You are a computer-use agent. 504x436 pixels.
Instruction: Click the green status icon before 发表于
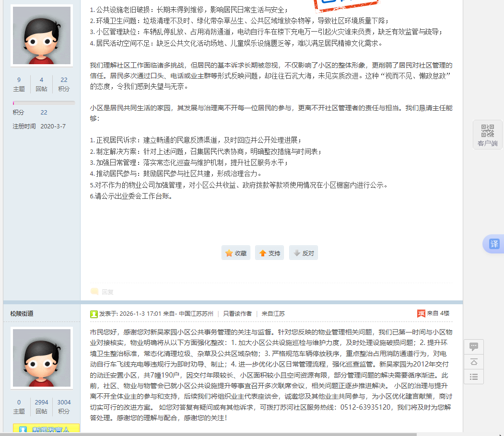(x=93, y=314)
